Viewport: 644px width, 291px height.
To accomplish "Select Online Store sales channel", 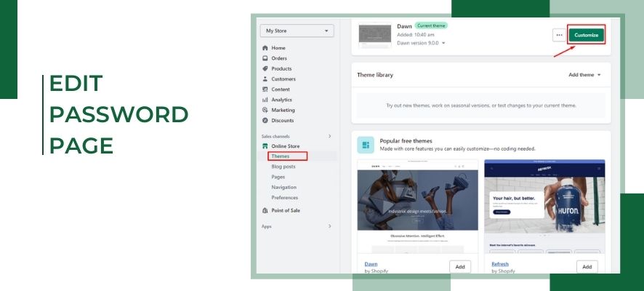I will tap(286, 146).
